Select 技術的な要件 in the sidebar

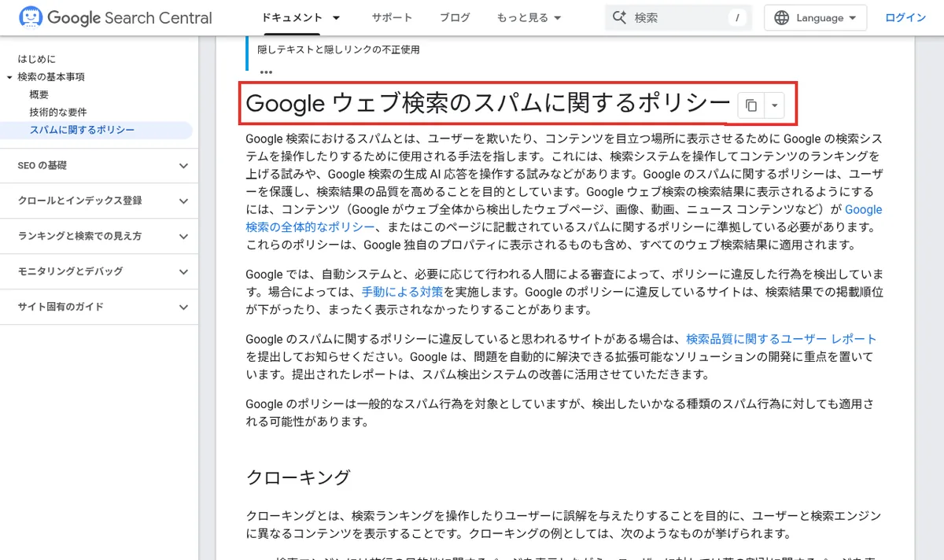58,112
